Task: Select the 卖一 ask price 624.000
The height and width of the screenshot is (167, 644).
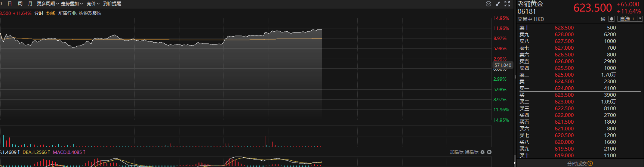Action: click(564, 89)
